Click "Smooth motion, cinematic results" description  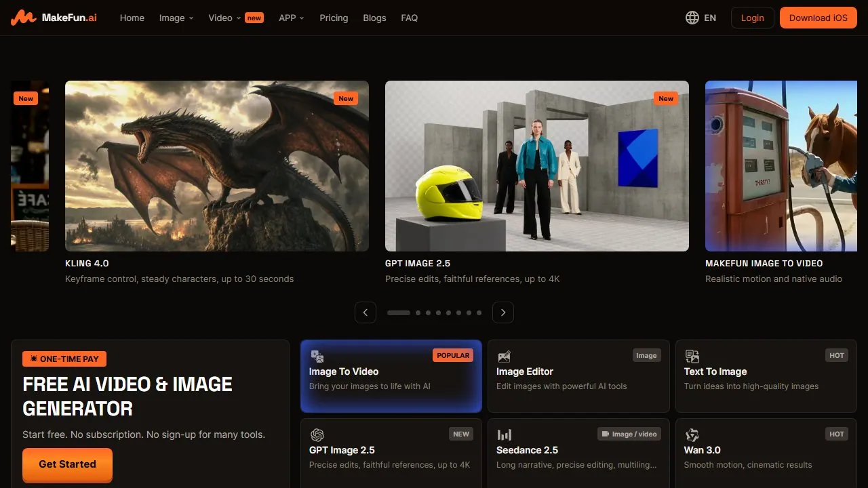[x=748, y=465]
